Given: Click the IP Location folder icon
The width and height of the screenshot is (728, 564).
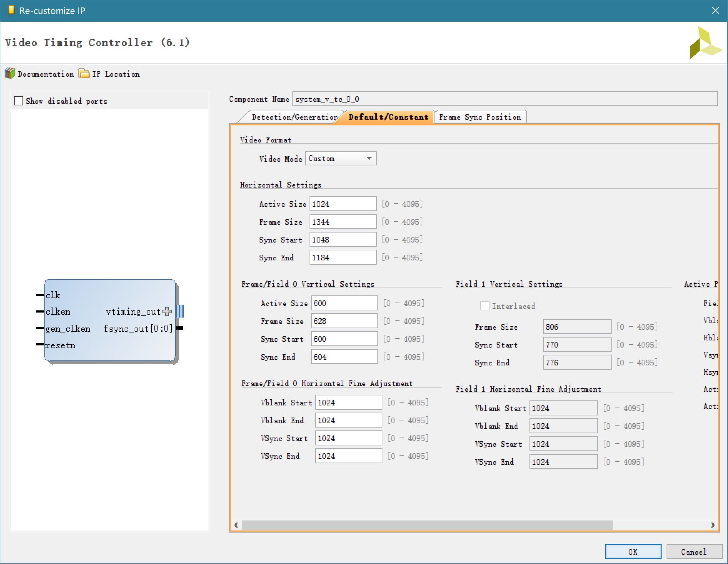Looking at the screenshot, I should click(x=84, y=74).
